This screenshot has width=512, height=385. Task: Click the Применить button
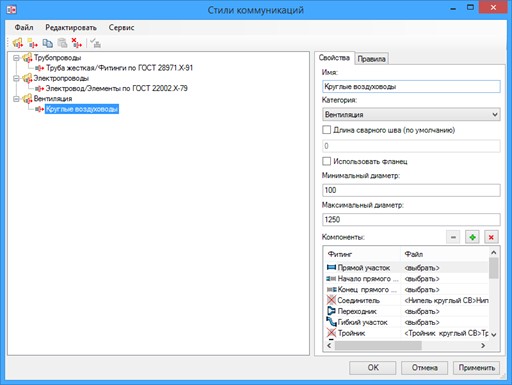476,368
